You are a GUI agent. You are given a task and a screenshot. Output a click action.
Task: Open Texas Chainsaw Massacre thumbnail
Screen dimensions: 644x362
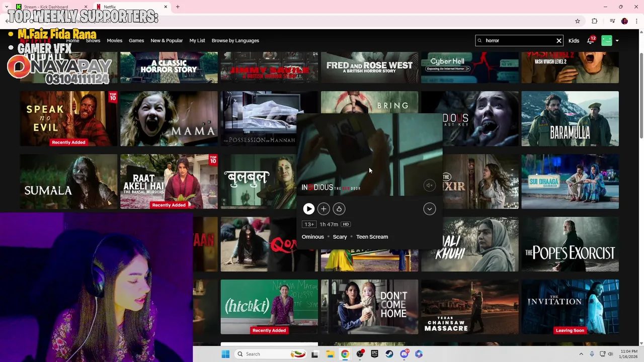(470, 307)
